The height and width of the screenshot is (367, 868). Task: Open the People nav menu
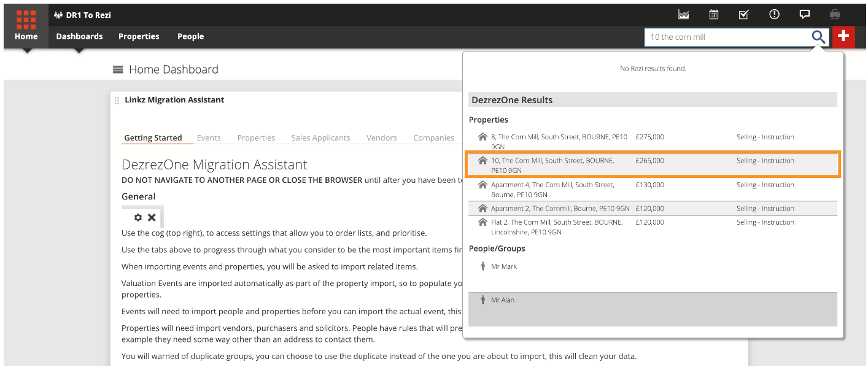pos(190,36)
